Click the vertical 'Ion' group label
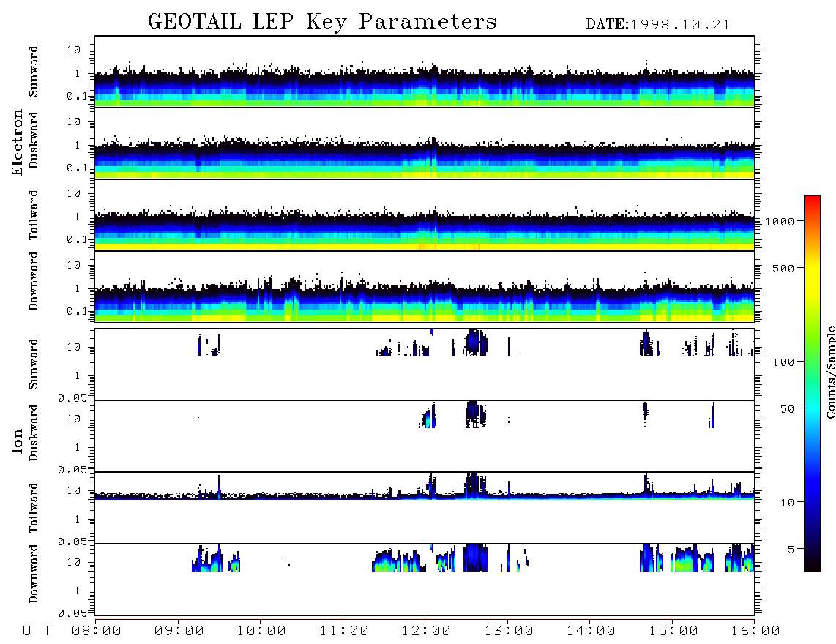The image size is (836, 644). (x=17, y=441)
